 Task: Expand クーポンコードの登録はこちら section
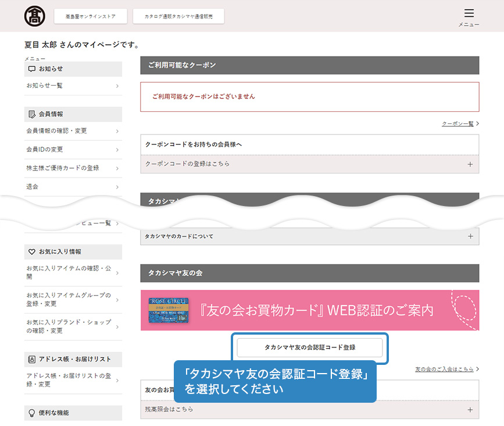click(470, 164)
